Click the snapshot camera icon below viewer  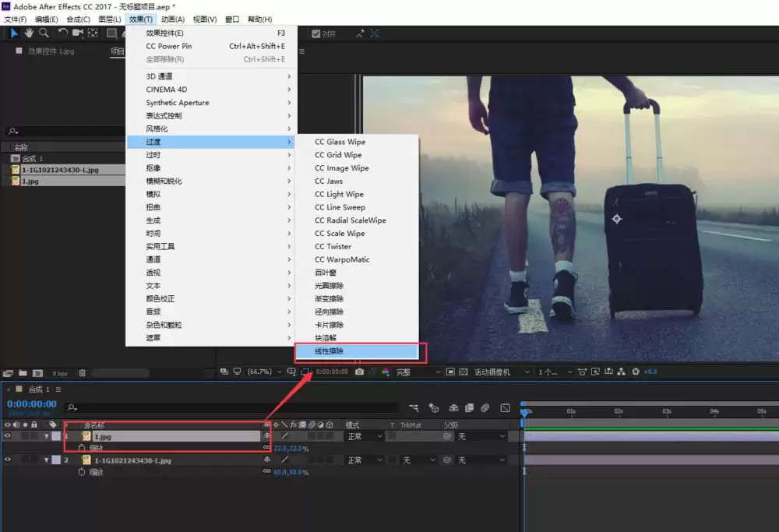(360, 372)
